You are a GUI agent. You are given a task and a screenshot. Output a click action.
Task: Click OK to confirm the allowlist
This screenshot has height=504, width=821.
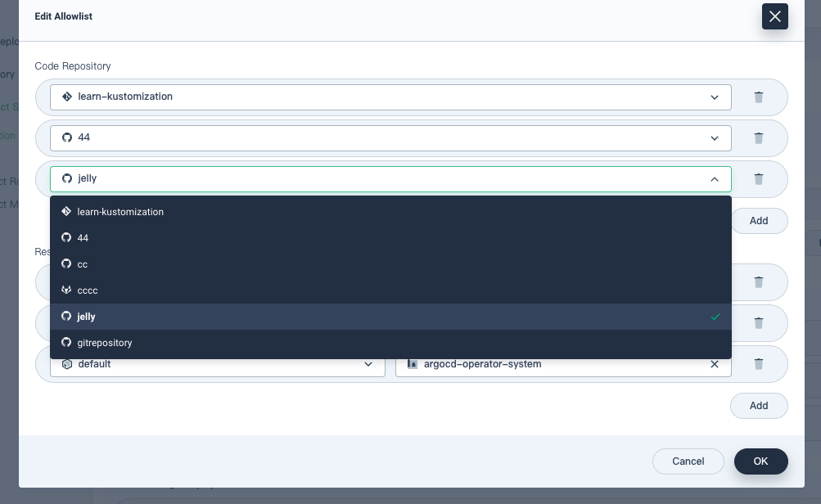[x=760, y=461]
